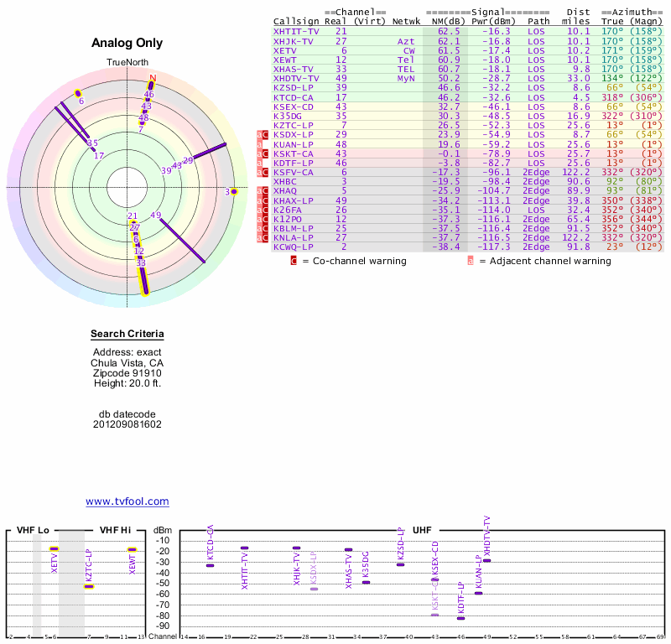Click the adjacent-channel badge beside KDTF-LP row
This screenshot has height=644, width=671.
click(259, 163)
